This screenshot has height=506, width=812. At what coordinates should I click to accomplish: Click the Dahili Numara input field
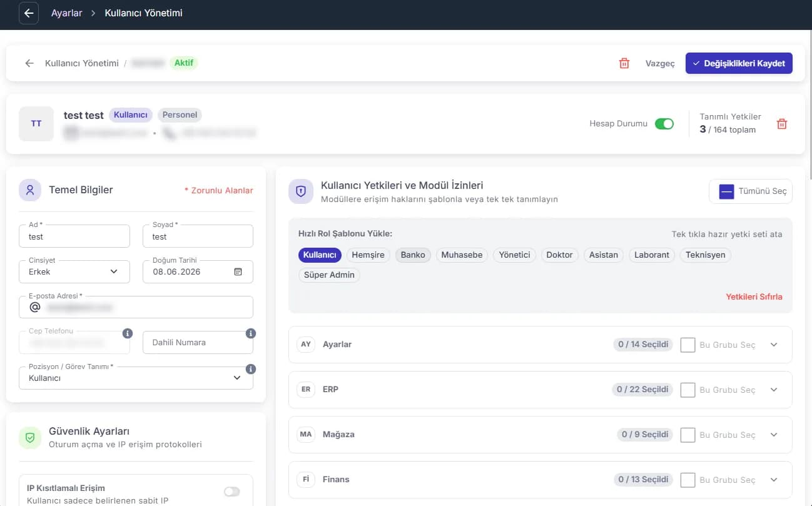click(198, 343)
